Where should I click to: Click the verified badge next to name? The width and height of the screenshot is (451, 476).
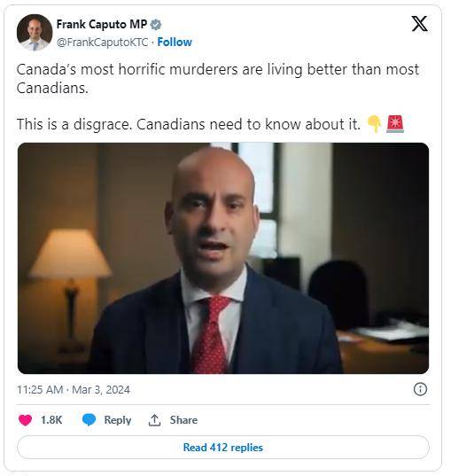click(156, 25)
